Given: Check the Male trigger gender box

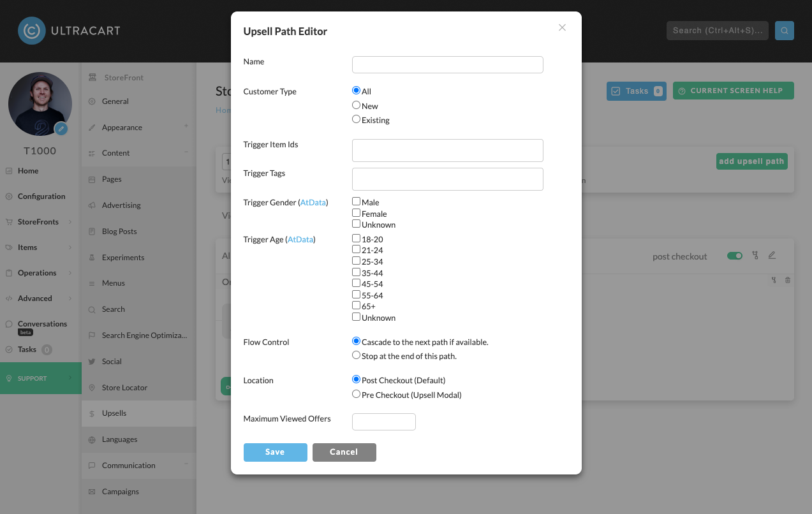Looking at the screenshot, I should coord(357,202).
